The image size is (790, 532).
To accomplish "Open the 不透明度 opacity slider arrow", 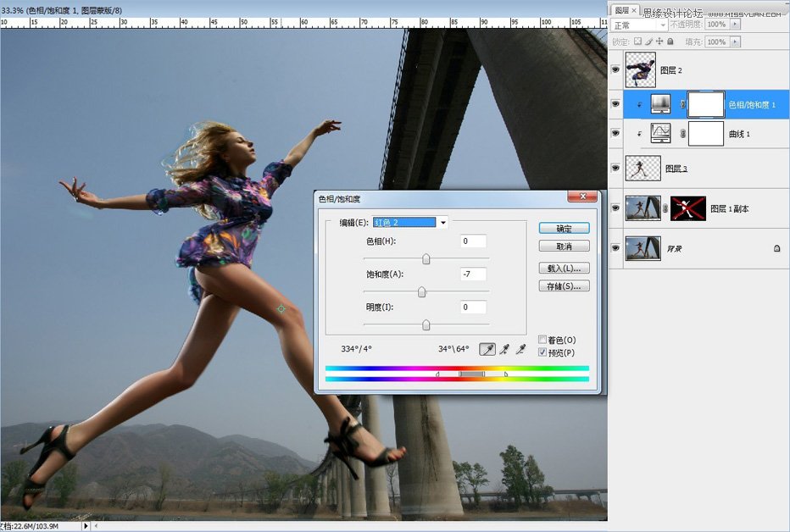I will (x=735, y=25).
